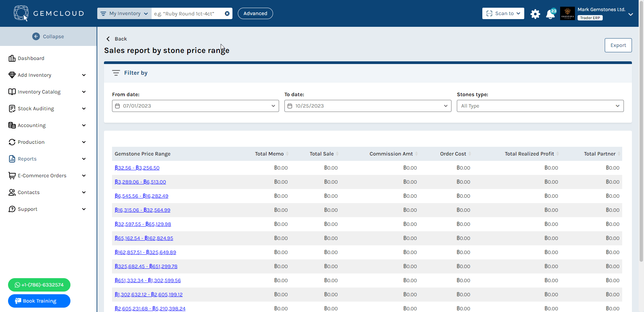
Task: Click the GemCloud logo icon
Action: tap(21, 13)
